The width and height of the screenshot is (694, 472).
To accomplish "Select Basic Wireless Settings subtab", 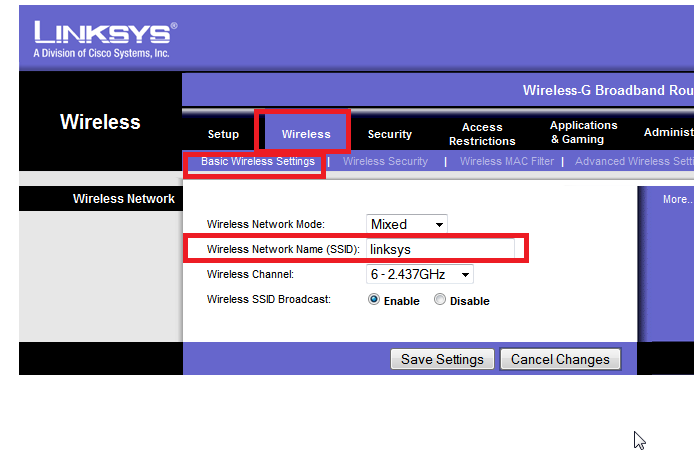I will tap(258, 161).
